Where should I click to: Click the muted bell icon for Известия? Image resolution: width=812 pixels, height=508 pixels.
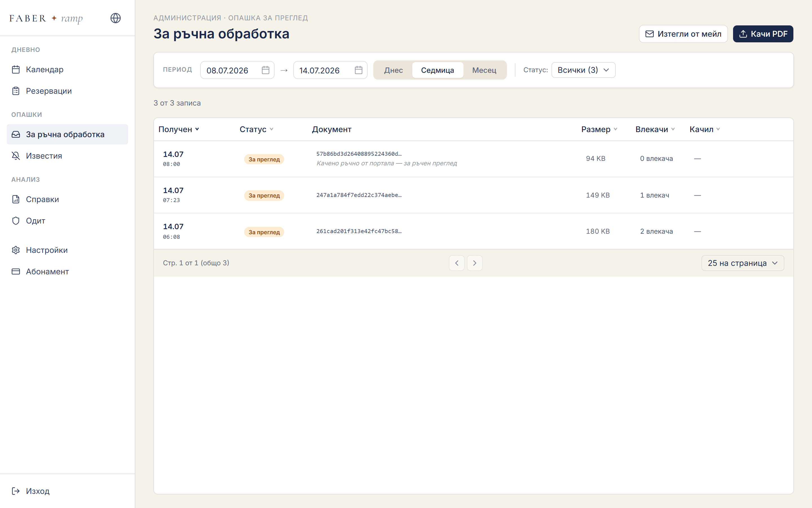pyautogui.click(x=16, y=156)
